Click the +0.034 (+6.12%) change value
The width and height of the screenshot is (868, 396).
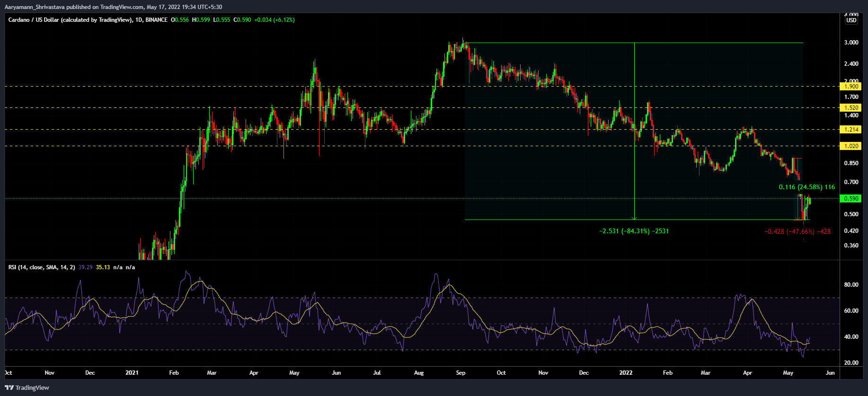coord(275,20)
